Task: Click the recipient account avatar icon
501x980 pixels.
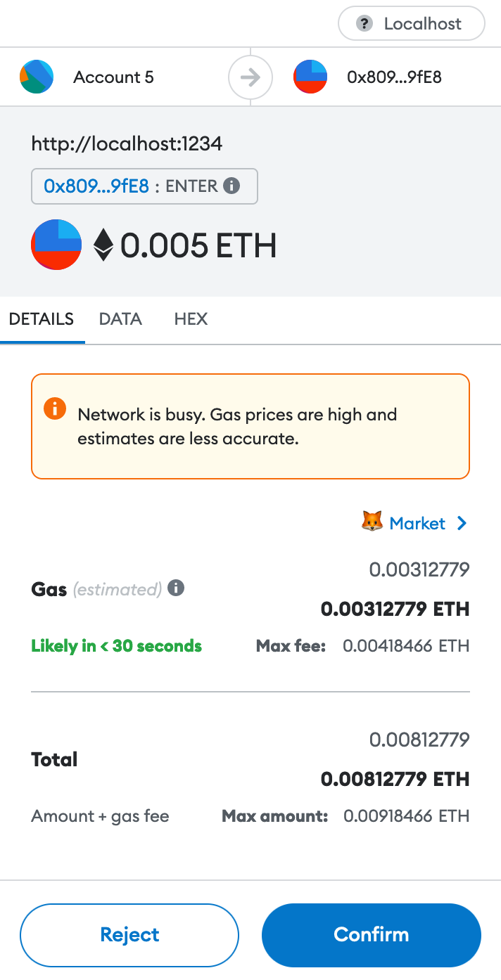Action: (x=310, y=77)
